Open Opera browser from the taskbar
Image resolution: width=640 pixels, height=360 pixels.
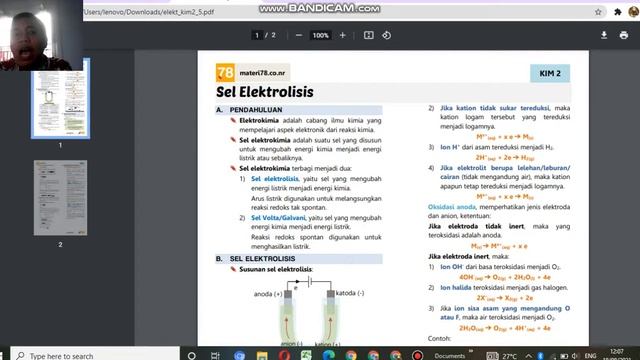tap(284, 356)
